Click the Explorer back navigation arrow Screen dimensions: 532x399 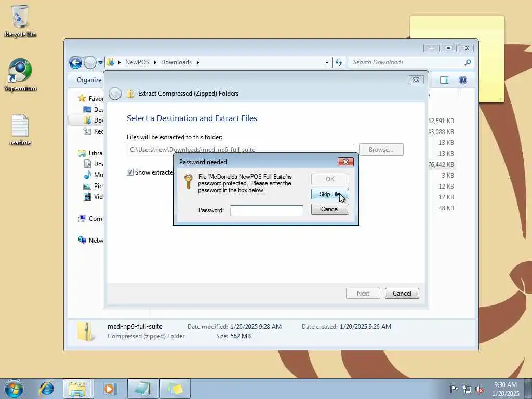(x=75, y=62)
